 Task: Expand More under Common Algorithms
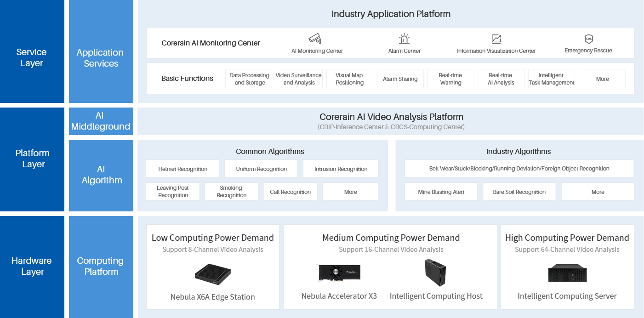(x=350, y=191)
